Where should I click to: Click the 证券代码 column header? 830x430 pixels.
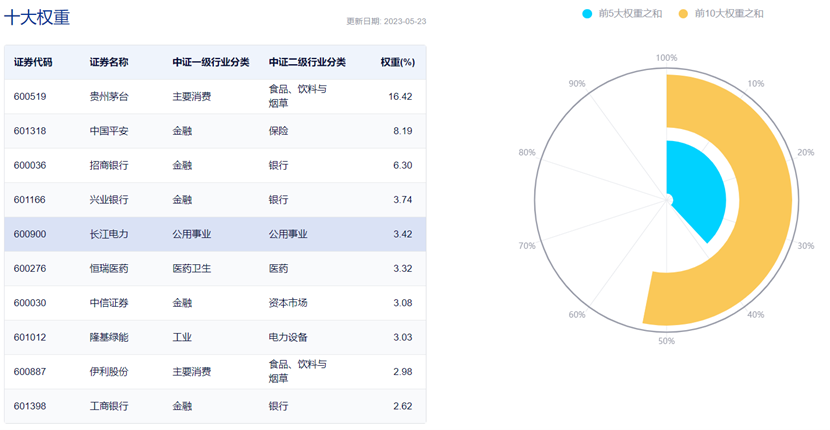click(x=33, y=62)
